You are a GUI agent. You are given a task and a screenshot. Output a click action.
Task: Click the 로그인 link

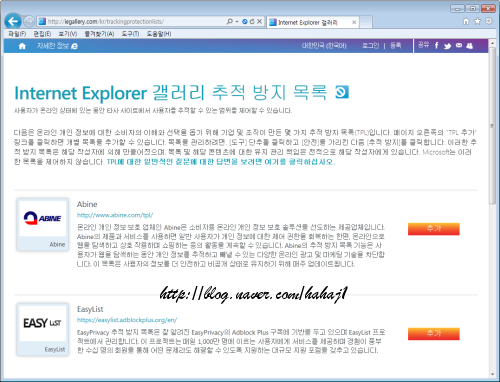[371, 46]
